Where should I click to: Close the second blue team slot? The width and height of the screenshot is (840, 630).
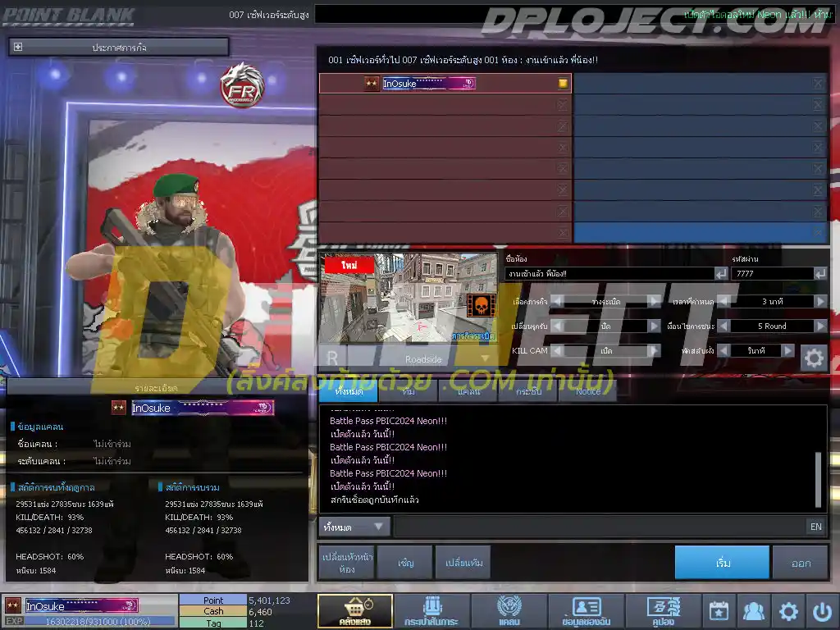pyautogui.click(x=818, y=104)
